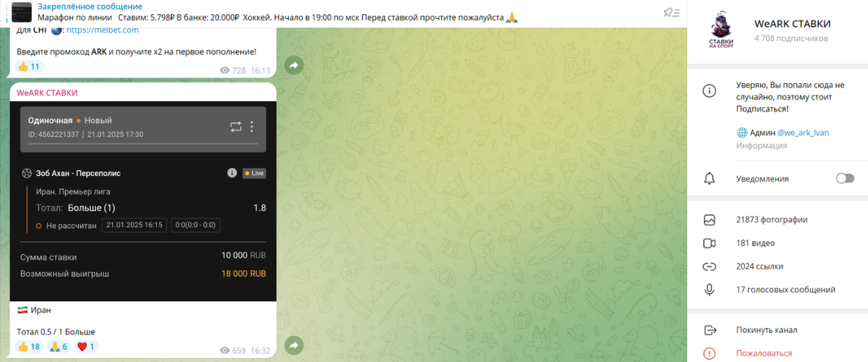Click the Тотал 0.5 / 1 Больше caption text
Screen dimensions: 868x362
click(x=56, y=332)
